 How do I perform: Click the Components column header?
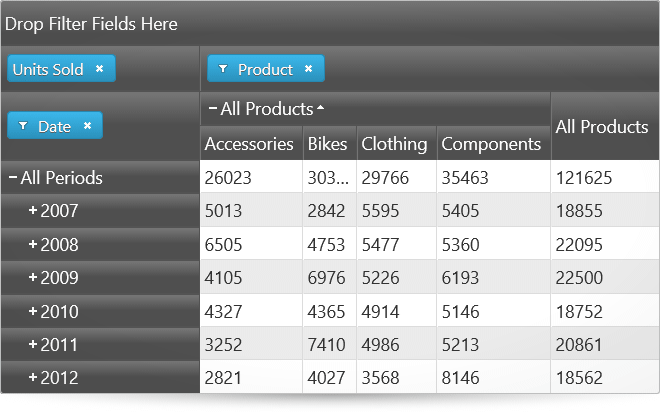coord(491,144)
